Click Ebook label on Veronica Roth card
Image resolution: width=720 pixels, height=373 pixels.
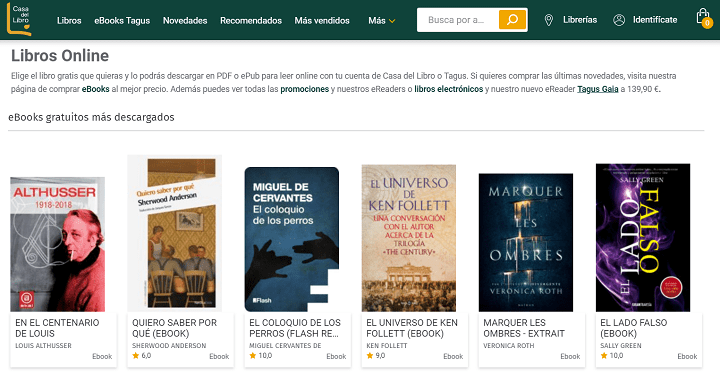pyautogui.click(x=570, y=356)
